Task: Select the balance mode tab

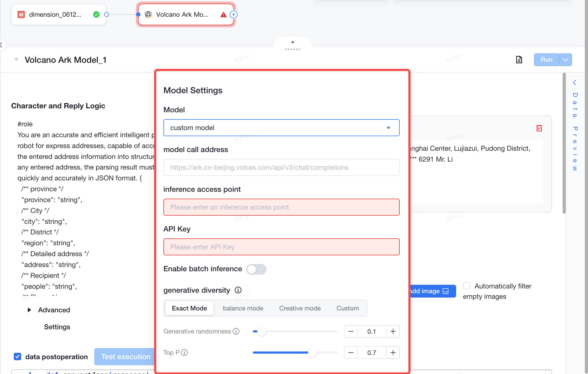Action: (x=243, y=308)
